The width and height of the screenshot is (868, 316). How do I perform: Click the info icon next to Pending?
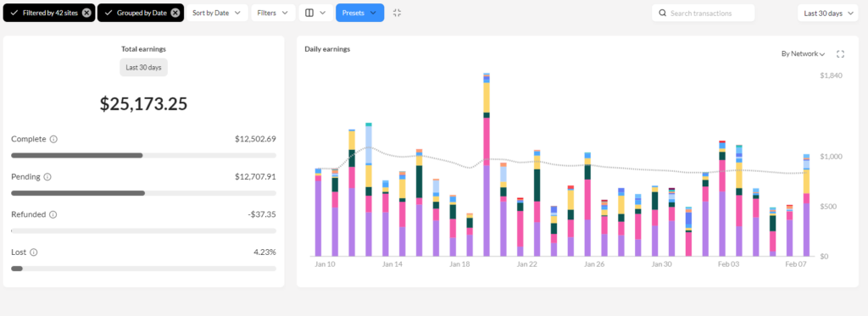click(47, 177)
